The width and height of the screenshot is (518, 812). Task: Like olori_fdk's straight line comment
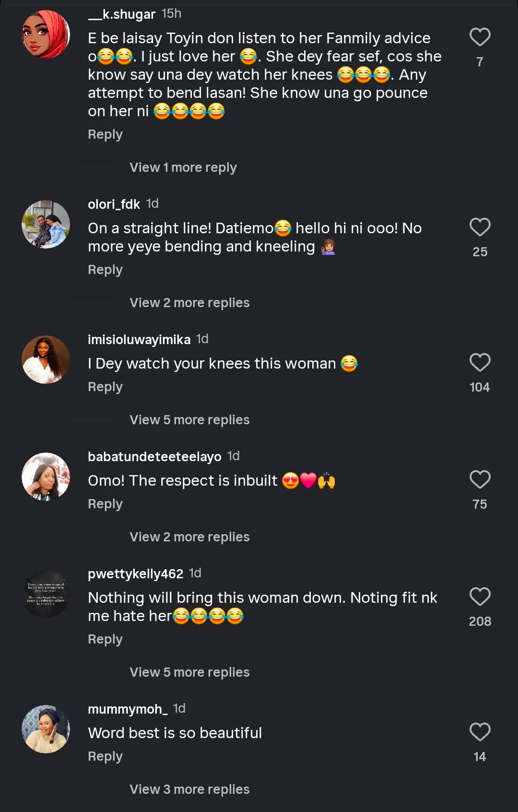pyautogui.click(x=480, y=227)
